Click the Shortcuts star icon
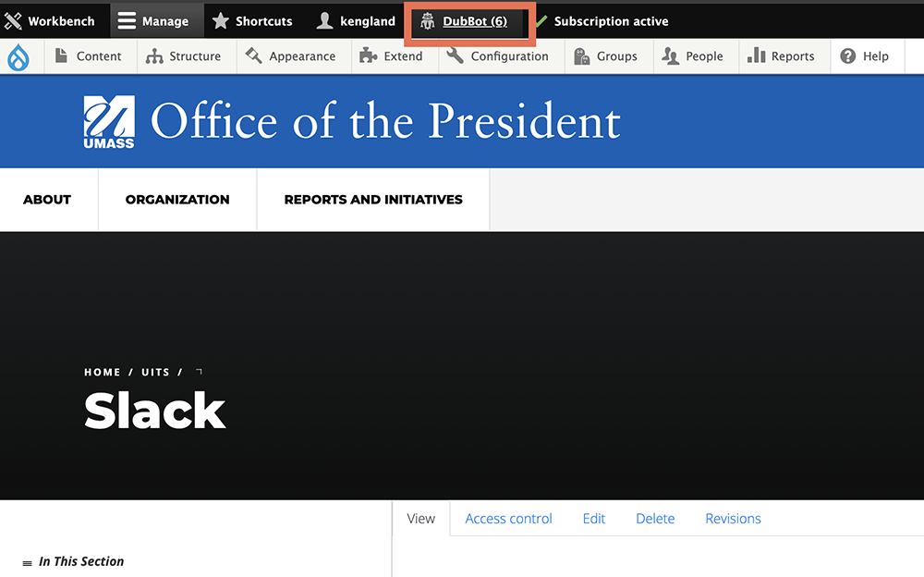This screenshot has width=924, height=577. coord(218,20)
